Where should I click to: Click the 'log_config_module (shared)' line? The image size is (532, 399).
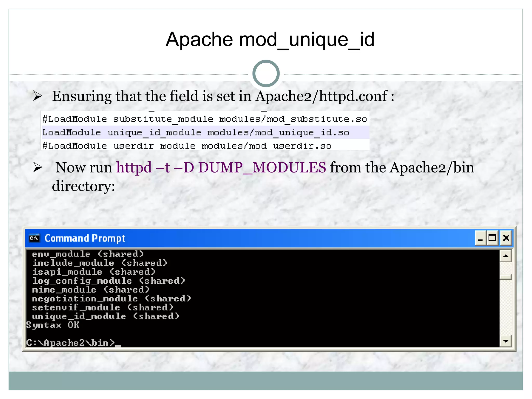[x=109, y=281]
